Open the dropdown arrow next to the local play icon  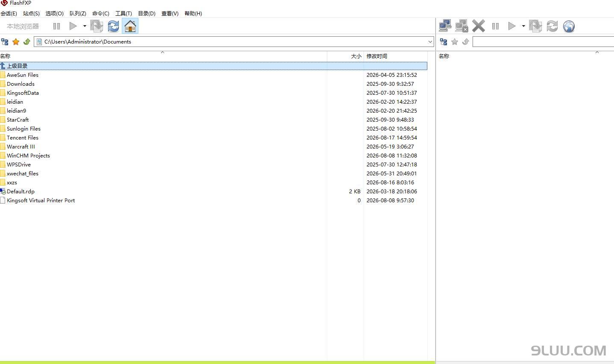tap(85, 26)
